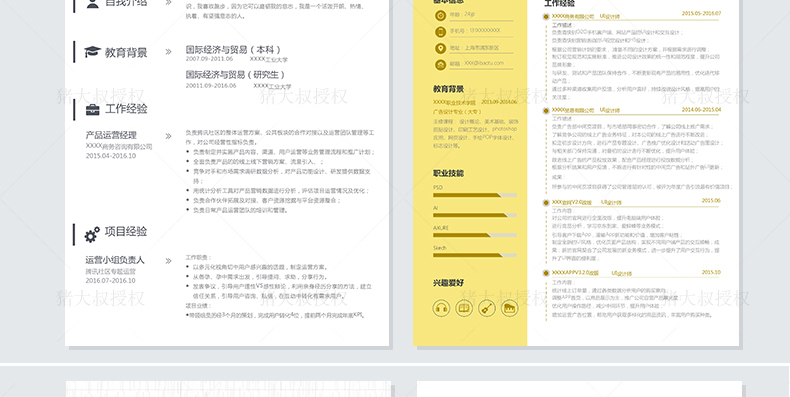Click the 工作经验 heading beside the briefcase
Screen dimensions: 790x397
tap(126, 109)
